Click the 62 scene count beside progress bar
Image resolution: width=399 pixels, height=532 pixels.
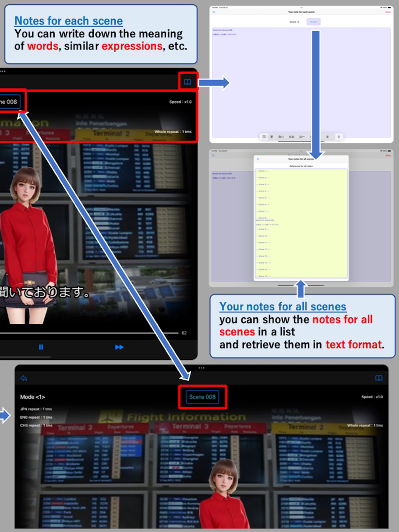pos(184,333)
